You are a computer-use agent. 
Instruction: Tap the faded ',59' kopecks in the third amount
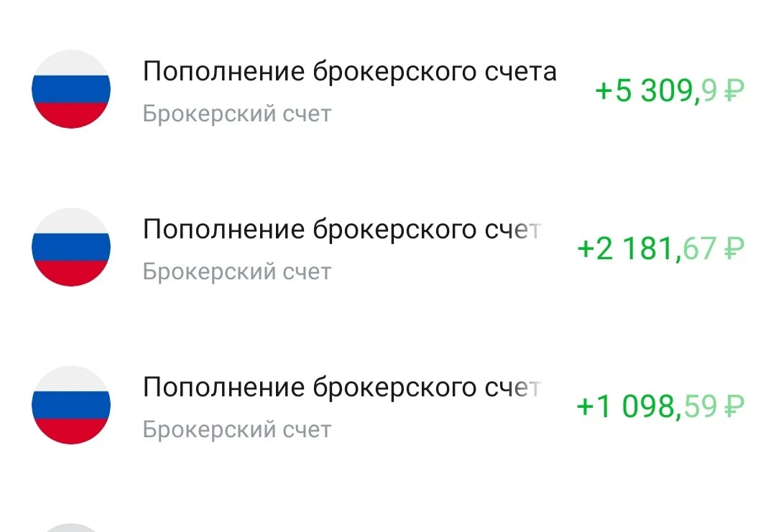(696, 407)
